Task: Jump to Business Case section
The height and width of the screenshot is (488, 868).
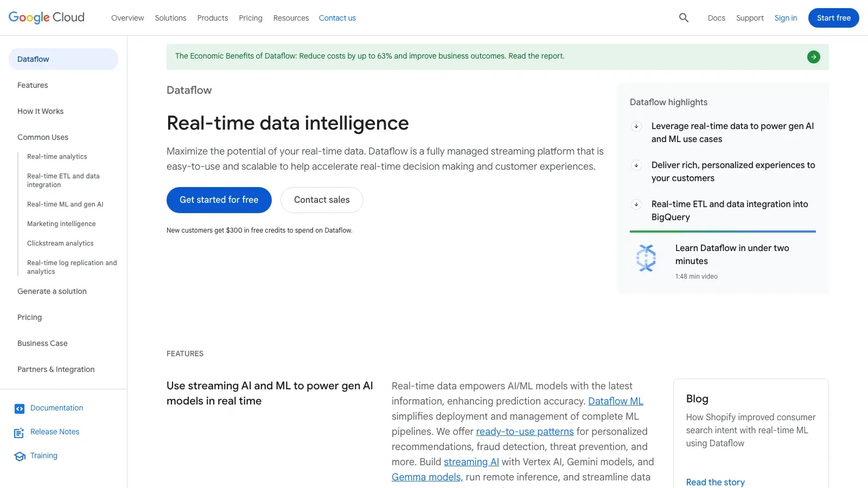Action: tap(42, 343)
